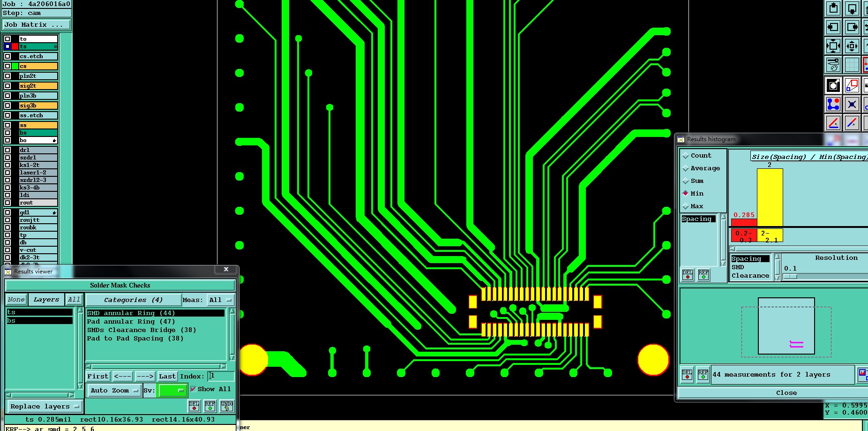Click DEL icon beside 44 measurements text
The width and height of the screenshot is (868, 431).
[687, 374]
